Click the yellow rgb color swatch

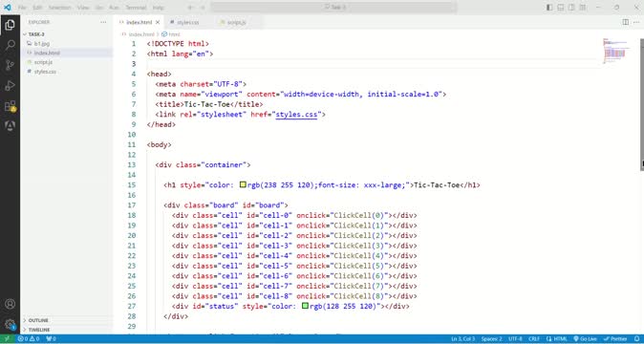click(x=243, y=184)
